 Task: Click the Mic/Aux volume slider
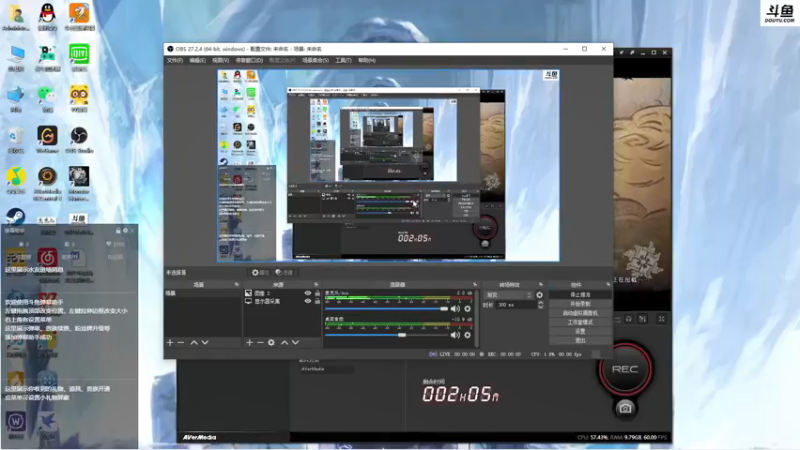click(386, 309)
